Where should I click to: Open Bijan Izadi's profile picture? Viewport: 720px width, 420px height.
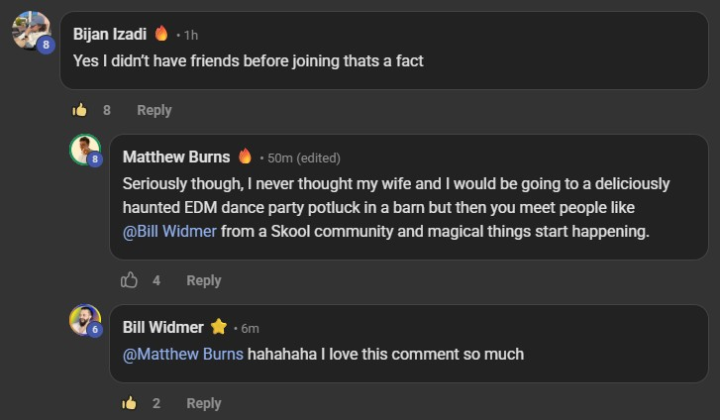pyautogui.click(x=29, y=29)
